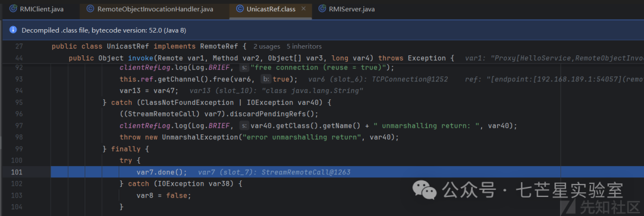The image size is (644, 216).
Task: Click gutter at line number 101
Action: [x=17, y=172]
